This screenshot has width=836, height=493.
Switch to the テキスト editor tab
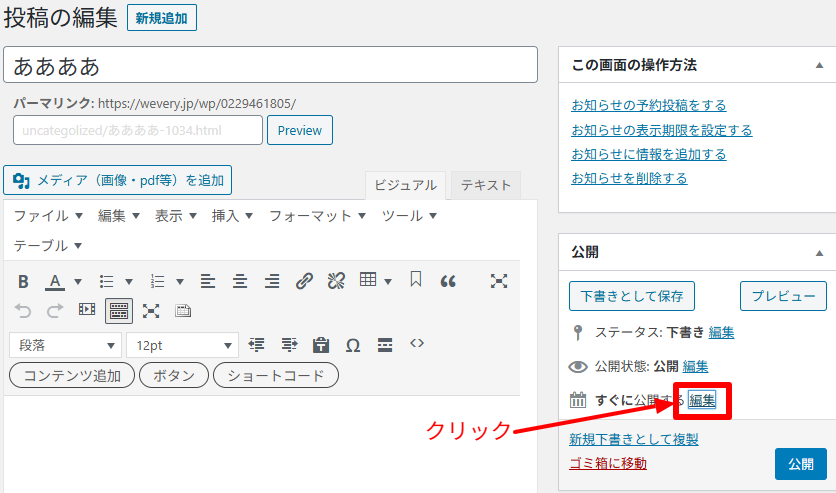point(485,184)
